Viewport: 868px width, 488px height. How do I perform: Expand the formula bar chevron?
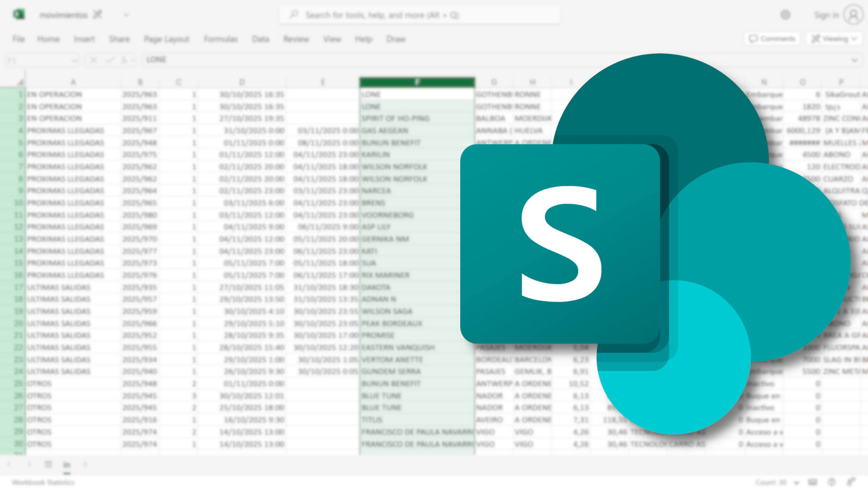(854, 60)
